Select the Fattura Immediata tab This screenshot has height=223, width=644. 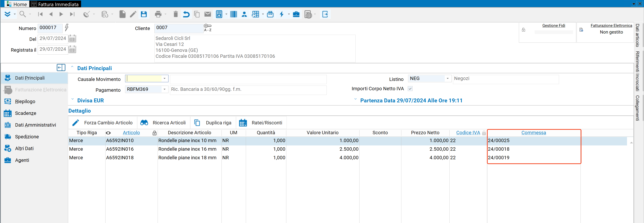click(x=55, y=4)
